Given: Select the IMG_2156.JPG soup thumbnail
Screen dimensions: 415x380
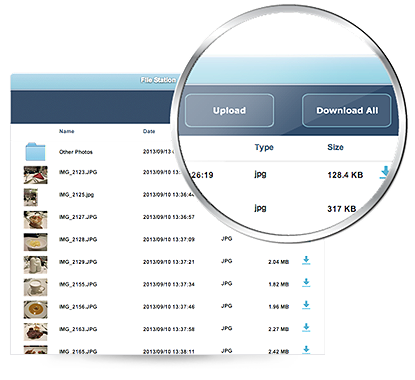Looking at the screenshot, I should 35,309.
